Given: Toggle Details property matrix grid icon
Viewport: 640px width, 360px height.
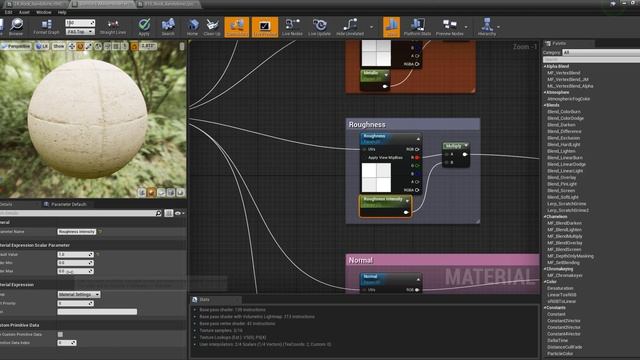Looking at the screenshot, I should (169, 213).
